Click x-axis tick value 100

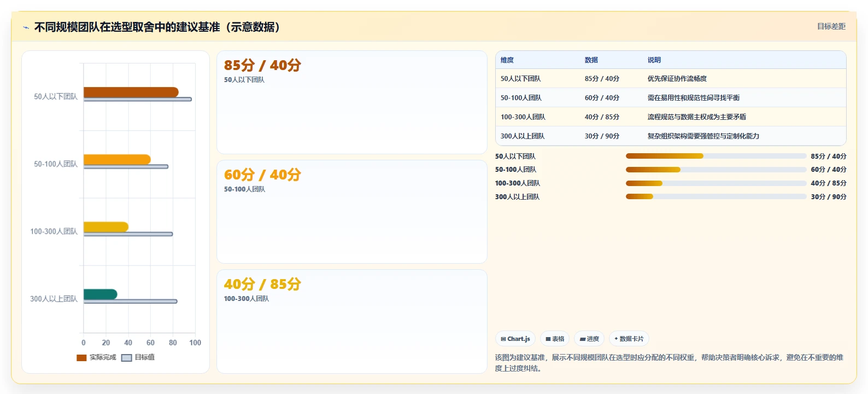pyautogui.click(x=195, y=343)
